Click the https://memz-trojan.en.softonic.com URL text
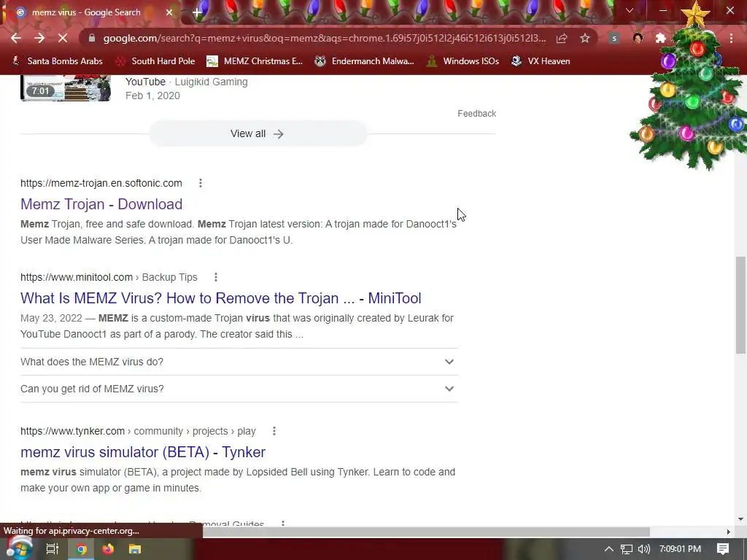 coord(101,183)
